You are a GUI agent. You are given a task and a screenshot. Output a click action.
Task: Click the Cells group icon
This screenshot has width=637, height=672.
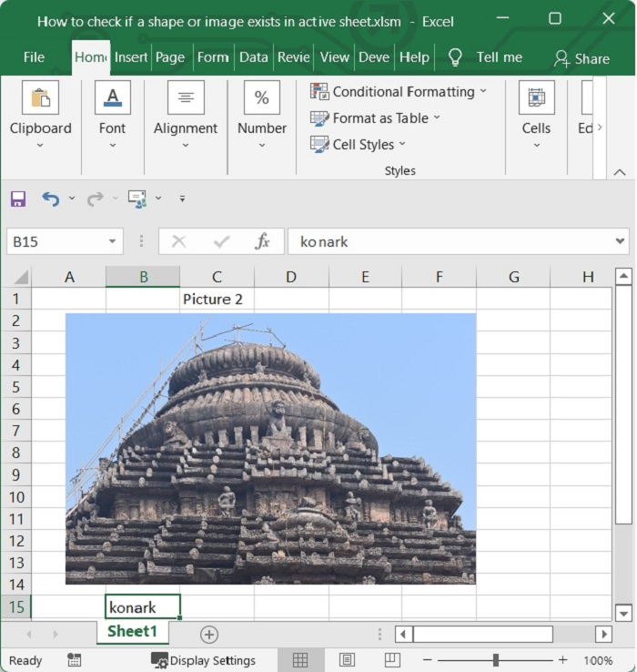click(x=536, y=97)
